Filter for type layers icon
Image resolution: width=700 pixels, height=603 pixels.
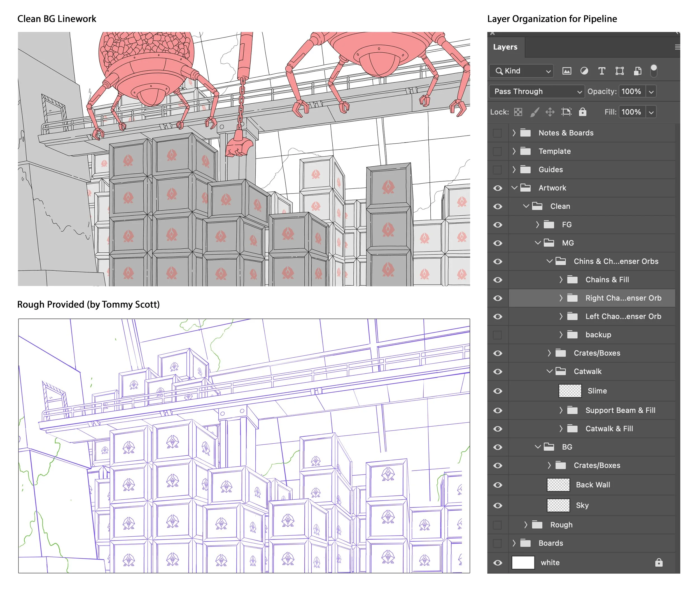coord(602,71)
